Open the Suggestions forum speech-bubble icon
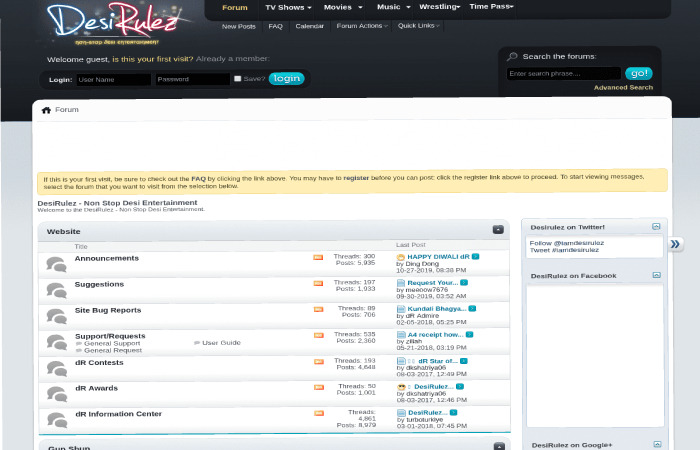 57,290
